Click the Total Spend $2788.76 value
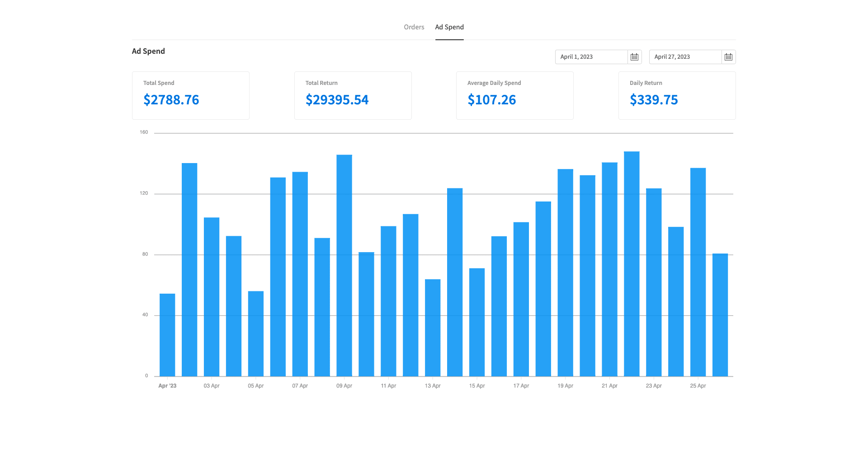868x459 pixels. tap(171, 100)
